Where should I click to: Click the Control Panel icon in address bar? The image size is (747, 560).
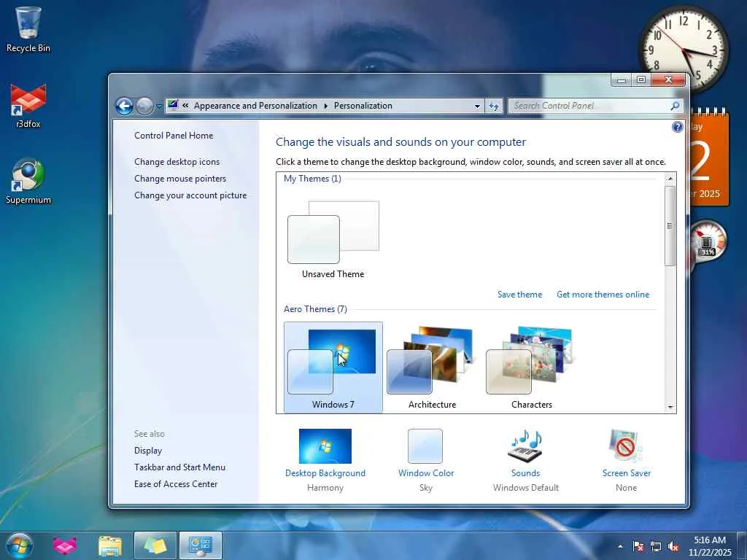173,105
